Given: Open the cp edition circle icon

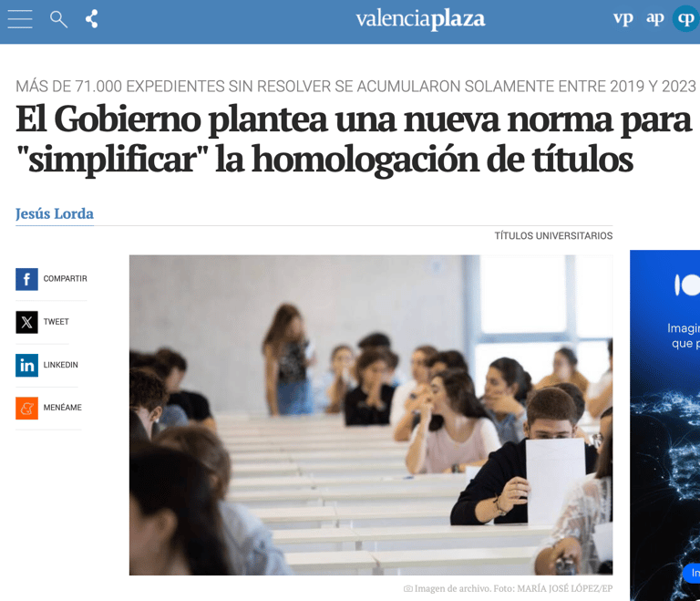Looking at the screenshot, I should tap(685, 18).
